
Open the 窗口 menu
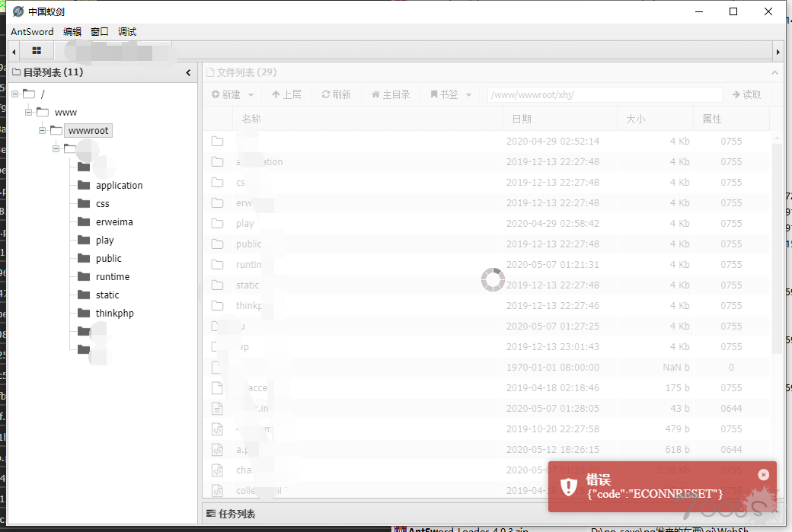click(100, 32)
